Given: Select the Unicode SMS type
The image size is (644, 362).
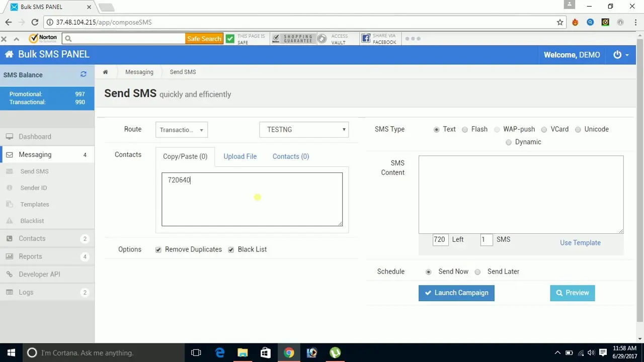Looking at the screenshot, I should pyautogui.click(x=578, y=130).
